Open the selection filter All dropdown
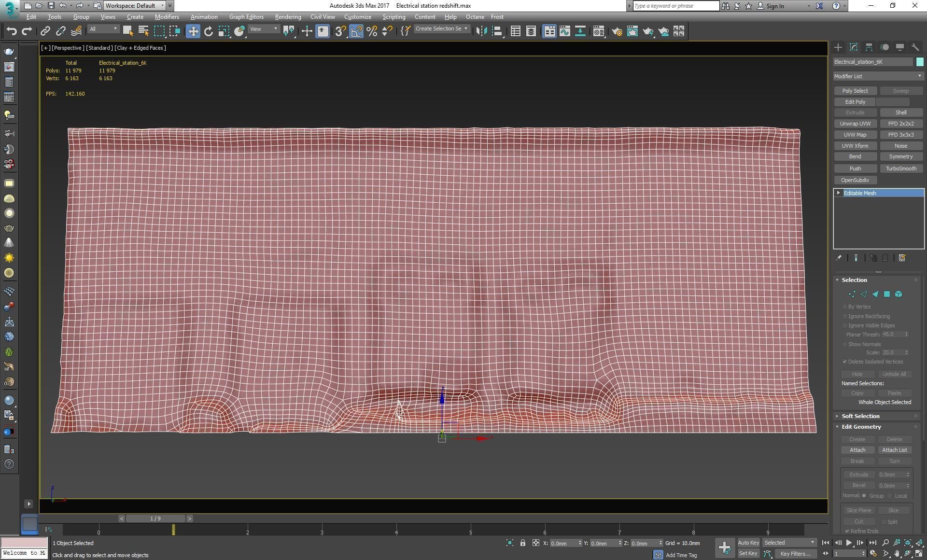Viewport: 927px width, 560px height. (103, 29)
